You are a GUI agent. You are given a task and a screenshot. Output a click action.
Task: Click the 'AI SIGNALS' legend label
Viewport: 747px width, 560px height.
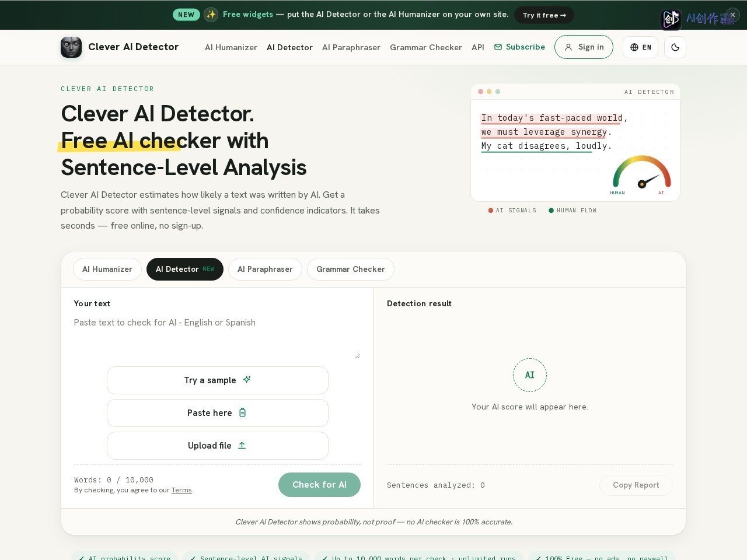tap(516, 211)
